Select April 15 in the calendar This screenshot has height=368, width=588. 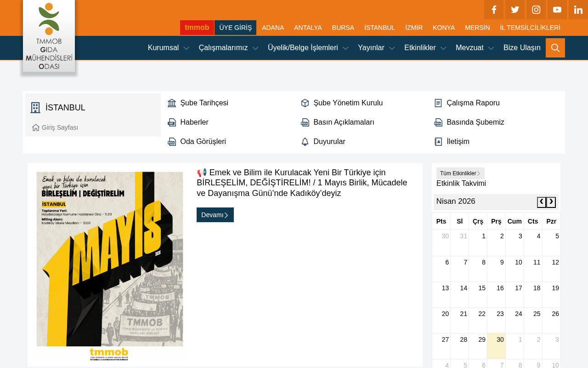click(x=478, y=294)
